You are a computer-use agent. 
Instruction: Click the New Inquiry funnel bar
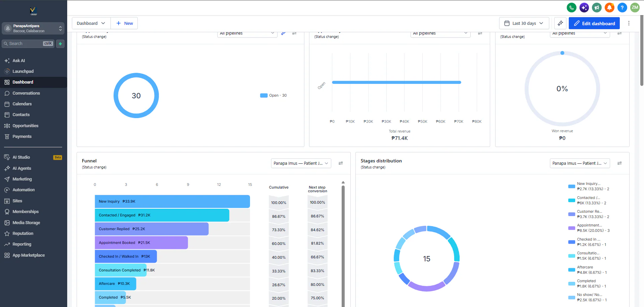click(x=172, y=201)
